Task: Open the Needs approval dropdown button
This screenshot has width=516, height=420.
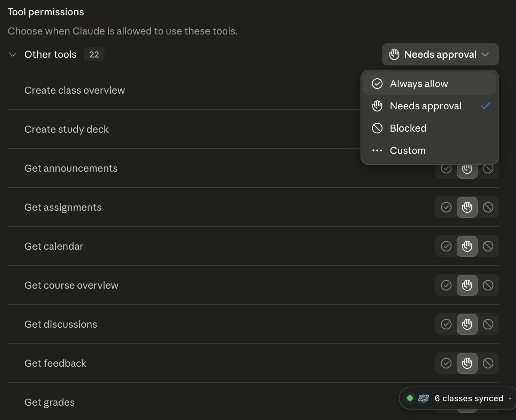Action: coord(440,54)
